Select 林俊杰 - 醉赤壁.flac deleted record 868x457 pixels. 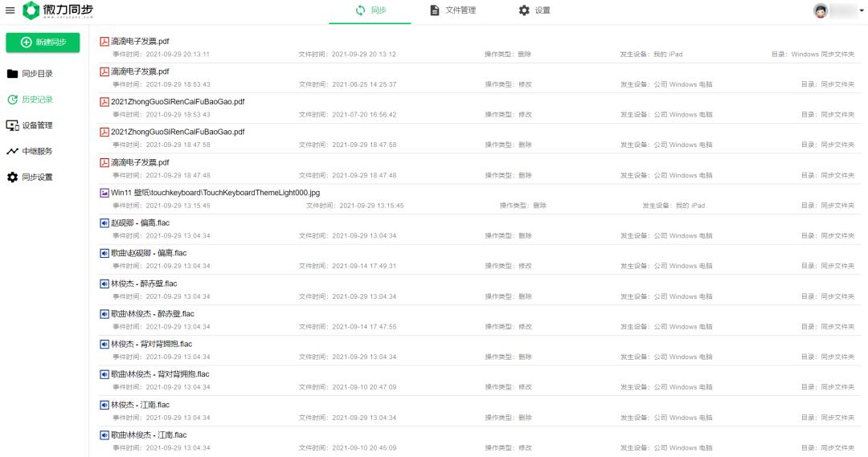(144, 284)
